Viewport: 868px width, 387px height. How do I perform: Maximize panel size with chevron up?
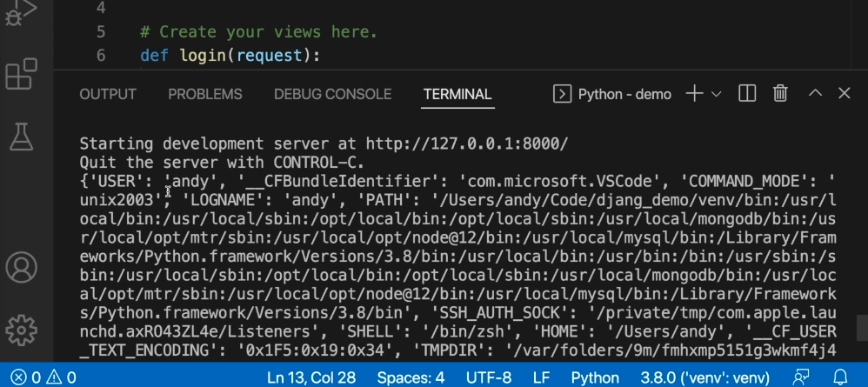click(815, 94)
